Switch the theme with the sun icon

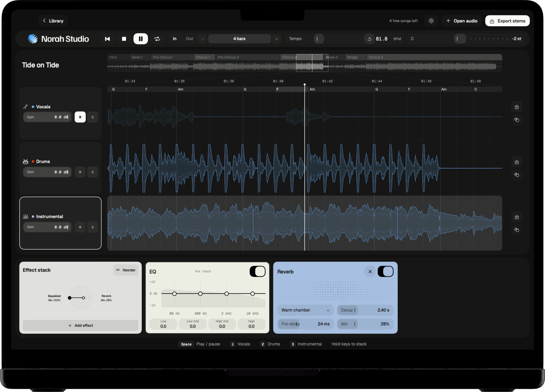431,21
